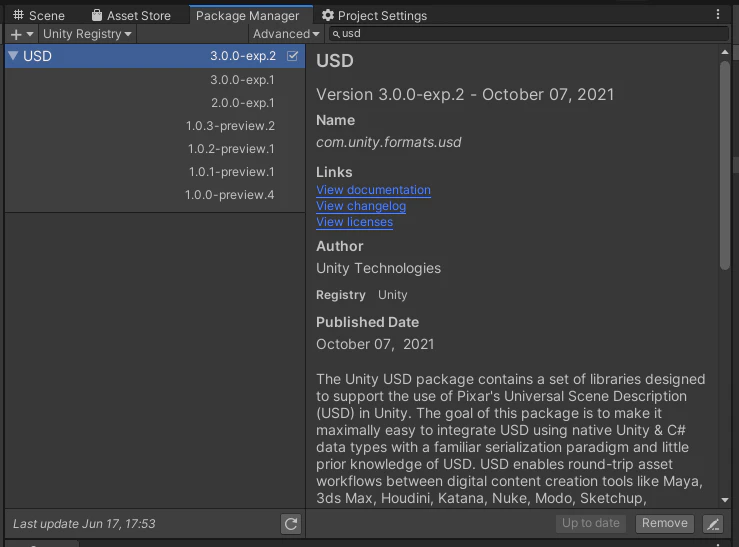The width and height of the screenshot is (739, 547).
Task: Select the USD 3.0.0-exp.2 package row
Action: [x=155, y=56]
